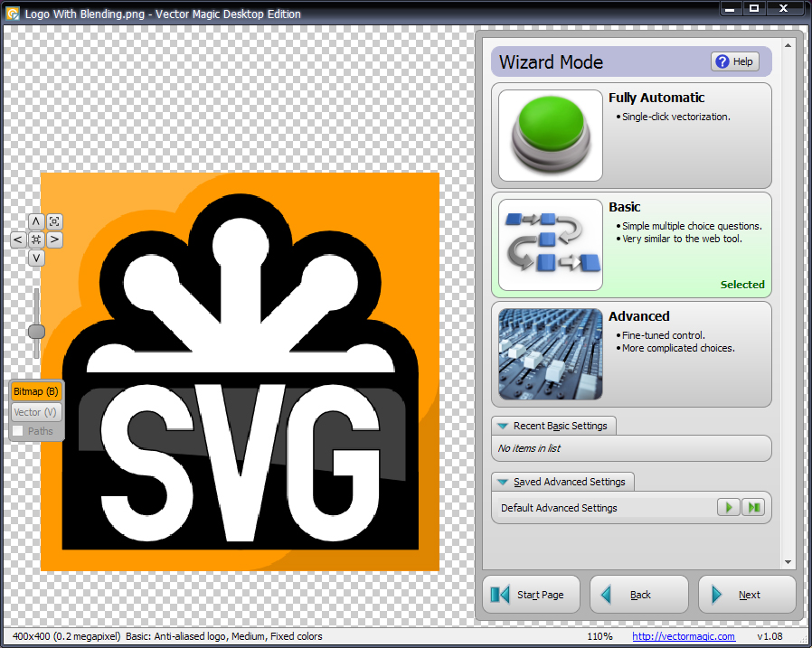Go to the Start Page
The width and height of the screenshot is (812, 648).
tap(531, 595)
